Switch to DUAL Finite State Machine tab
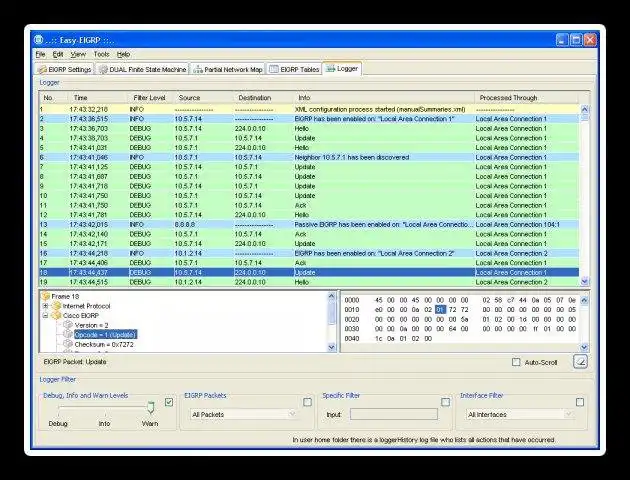 pyautogui.click(x=143, y=69)
